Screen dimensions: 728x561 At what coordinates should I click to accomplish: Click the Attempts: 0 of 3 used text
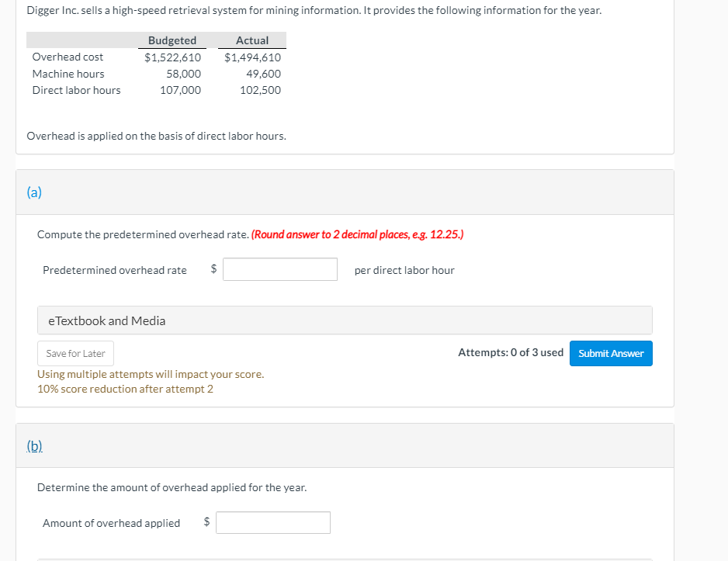pos(511,353)
